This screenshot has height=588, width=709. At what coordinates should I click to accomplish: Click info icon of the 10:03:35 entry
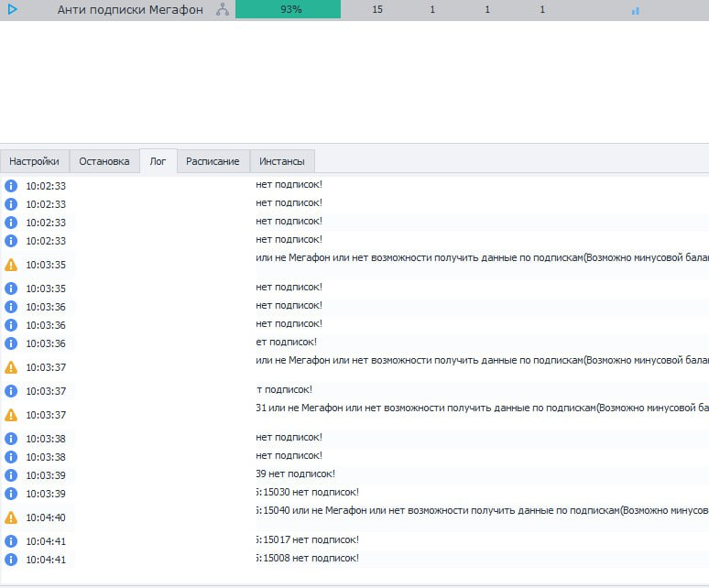point(11,289)
